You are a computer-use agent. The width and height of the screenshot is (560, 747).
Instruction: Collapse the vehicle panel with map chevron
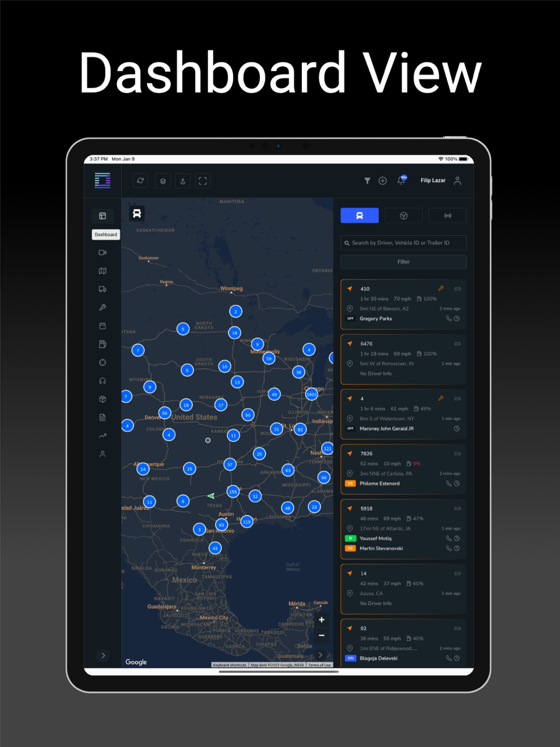[320, 655]
